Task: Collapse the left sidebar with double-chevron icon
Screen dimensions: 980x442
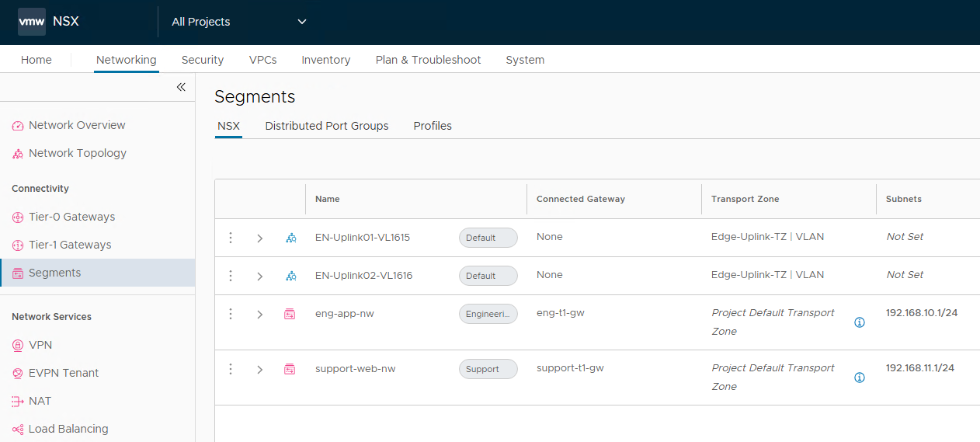Action: 181,87
